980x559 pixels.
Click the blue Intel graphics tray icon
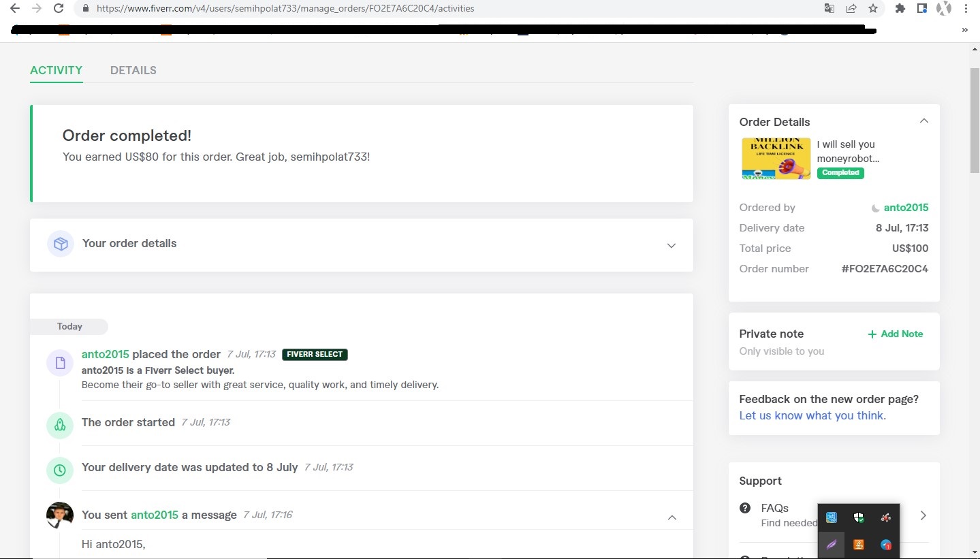tap(832, 517)
